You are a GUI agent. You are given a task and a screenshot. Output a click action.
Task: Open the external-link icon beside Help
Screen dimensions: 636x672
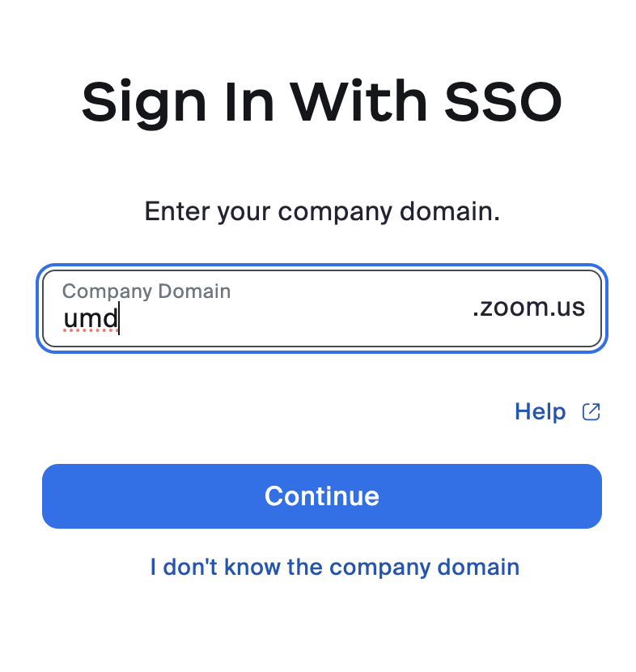coord(591,412)
